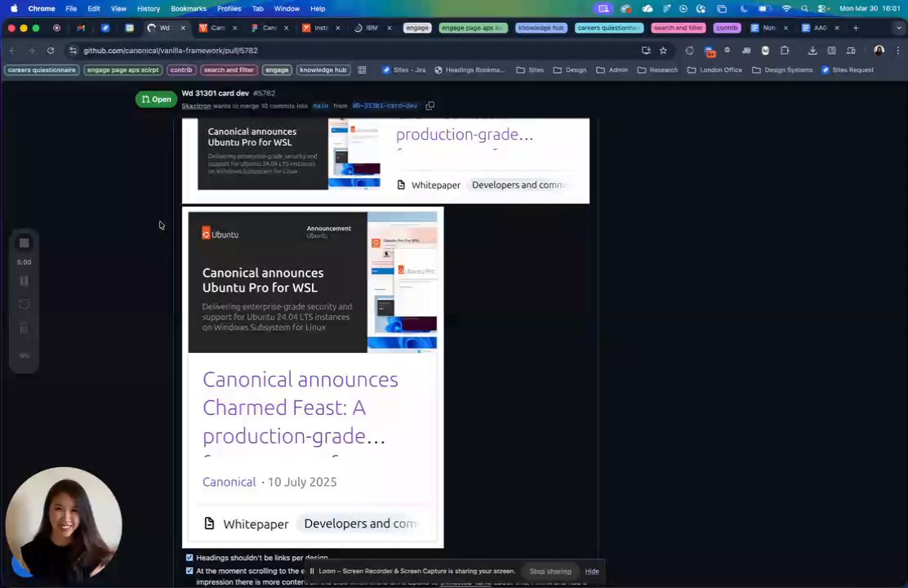The height and width of the screenshot is (588, 908).
Task: Click '10 July 2025' date text
Action: click(x=302, y=482)
